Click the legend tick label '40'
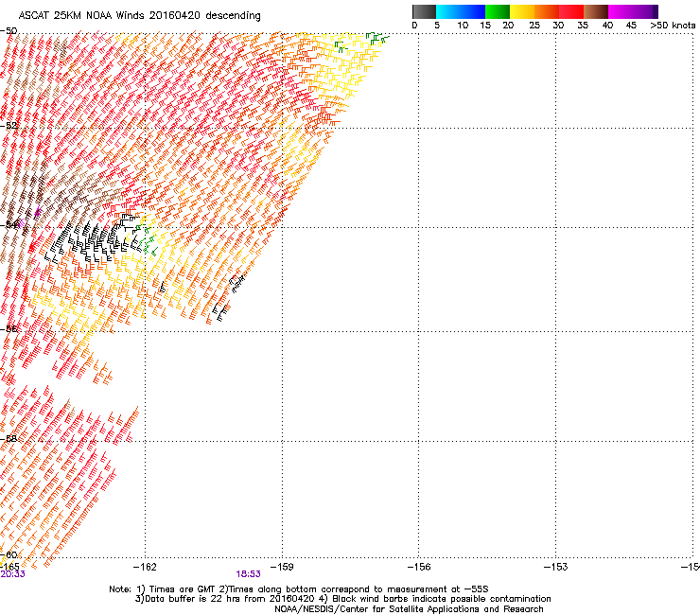 coord(607,26)
